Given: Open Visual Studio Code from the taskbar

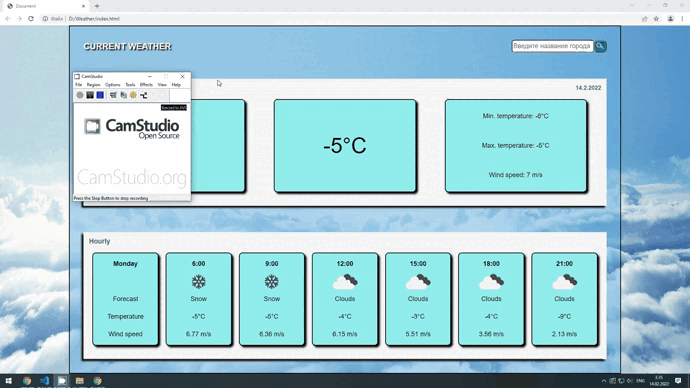Looking at the screenshot, I should (44, 381).
